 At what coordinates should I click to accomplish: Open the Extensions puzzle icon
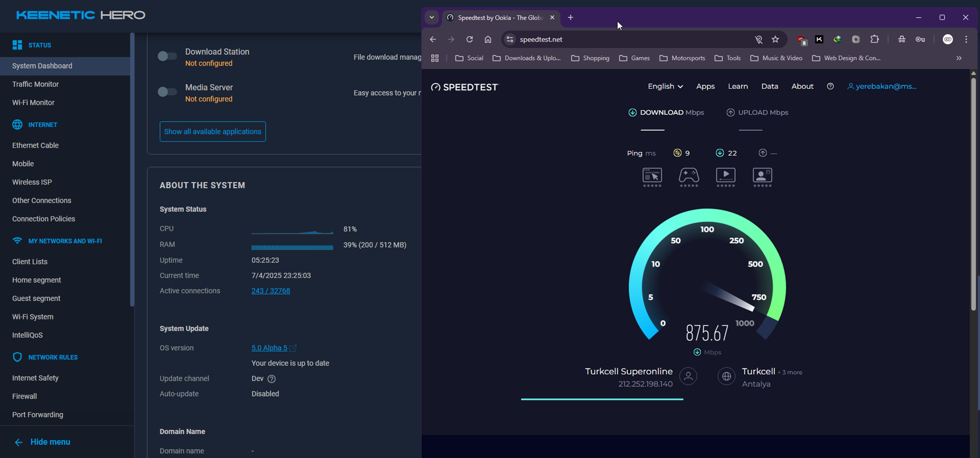(874, 39)
